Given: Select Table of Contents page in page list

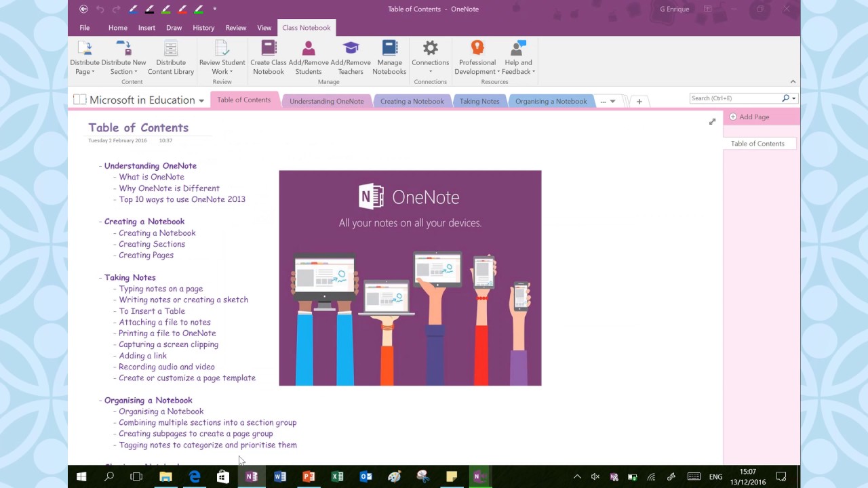Looking at the screenshot, I should click(x=759, y=144).
